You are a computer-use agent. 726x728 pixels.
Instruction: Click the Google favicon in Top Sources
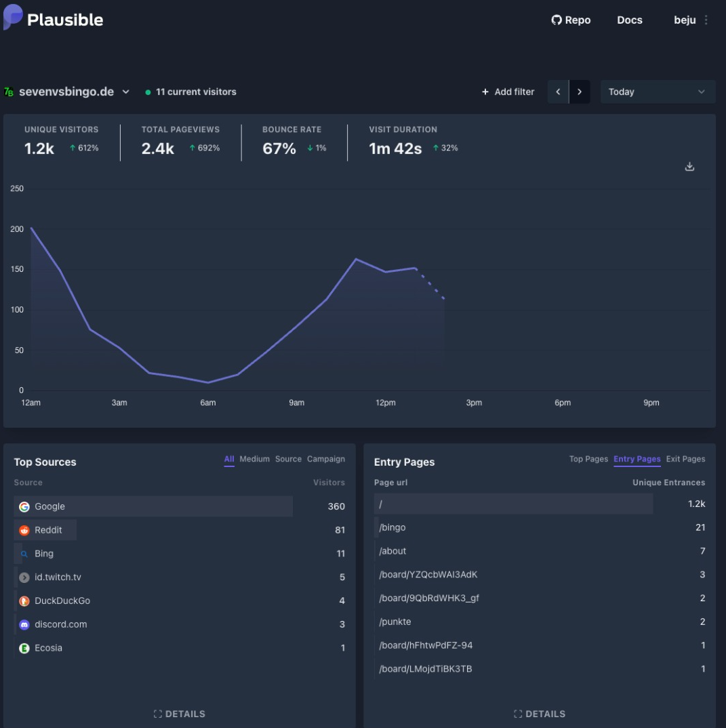[23, 506]
